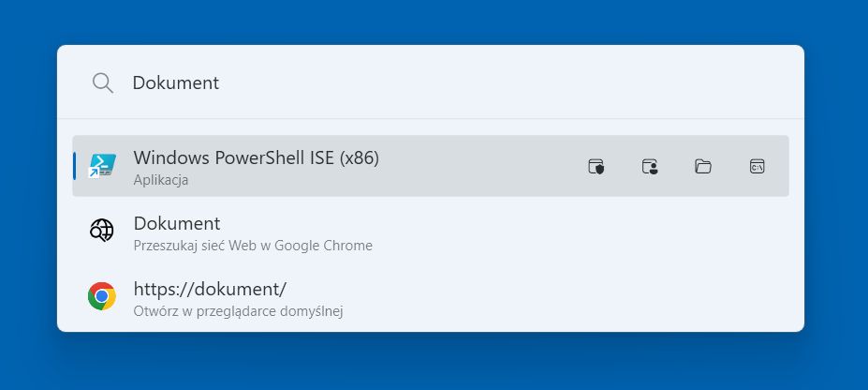Image resolution: width=868 pixels, height=390 pixels.
Task: Click empty search bar area right of query
Action: coord(498,83)
